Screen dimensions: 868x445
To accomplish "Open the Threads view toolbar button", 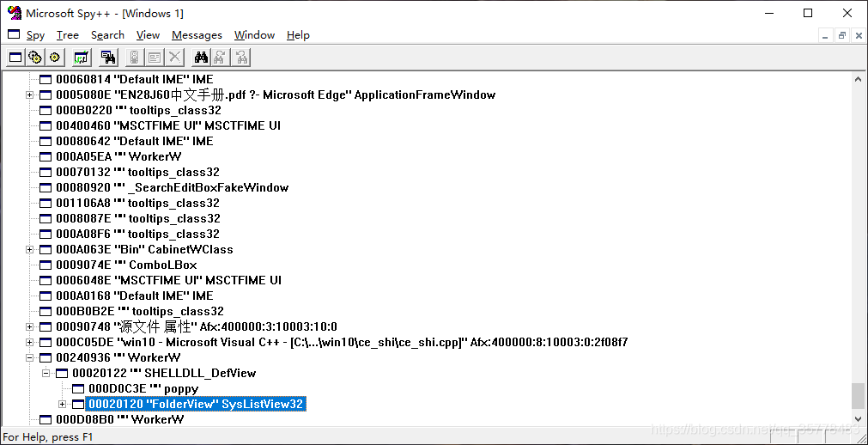I will tap(55, 57).
